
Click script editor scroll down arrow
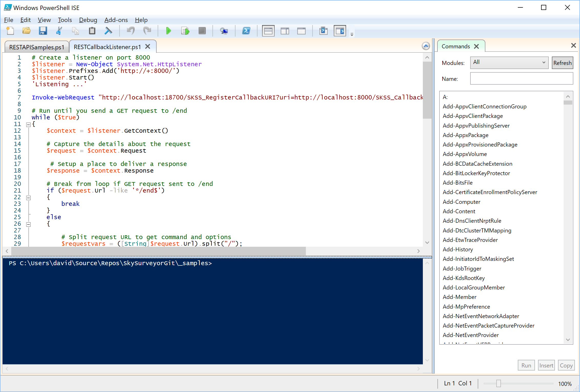[x=427, y=242]
